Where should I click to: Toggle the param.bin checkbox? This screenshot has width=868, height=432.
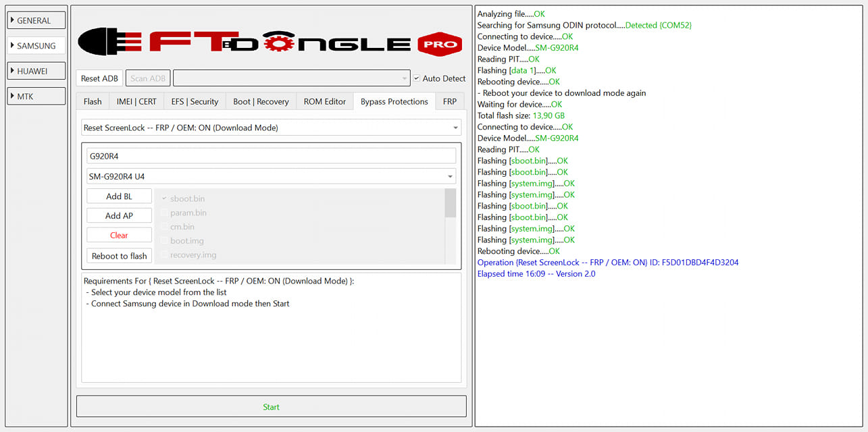[165, 213]
